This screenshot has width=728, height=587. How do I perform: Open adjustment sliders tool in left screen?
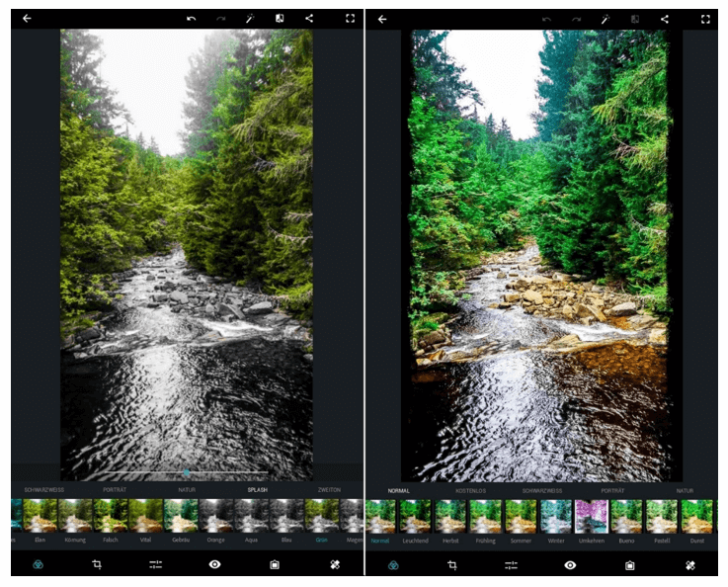coord(155,564)
